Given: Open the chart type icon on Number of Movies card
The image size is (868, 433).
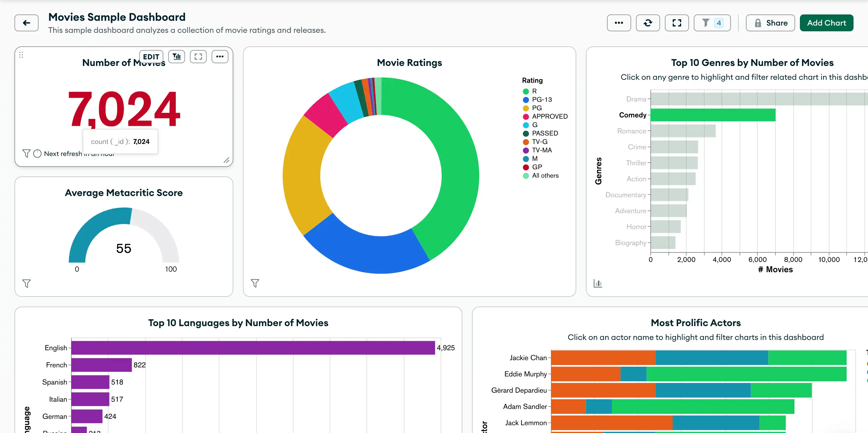Looking at the screenshot, I should (x=177, y=57).
